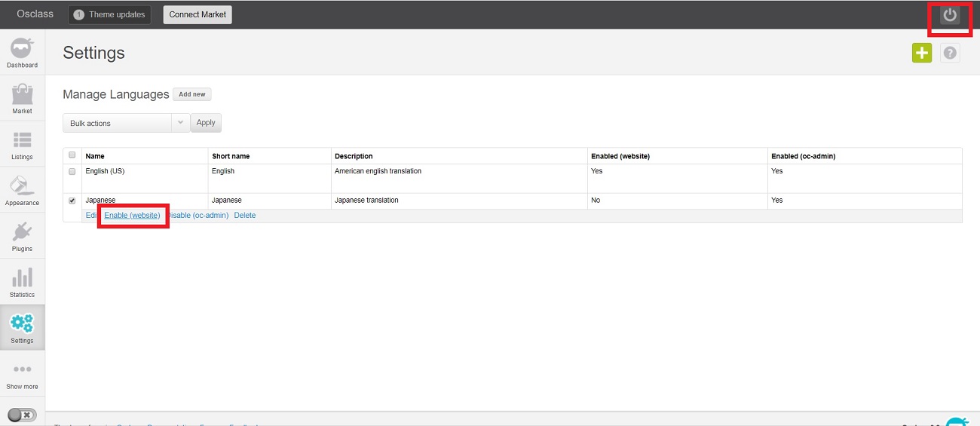Expand Show more in sidebar
The height and width of the screenshot is (426, 980).
pos(22,375)
